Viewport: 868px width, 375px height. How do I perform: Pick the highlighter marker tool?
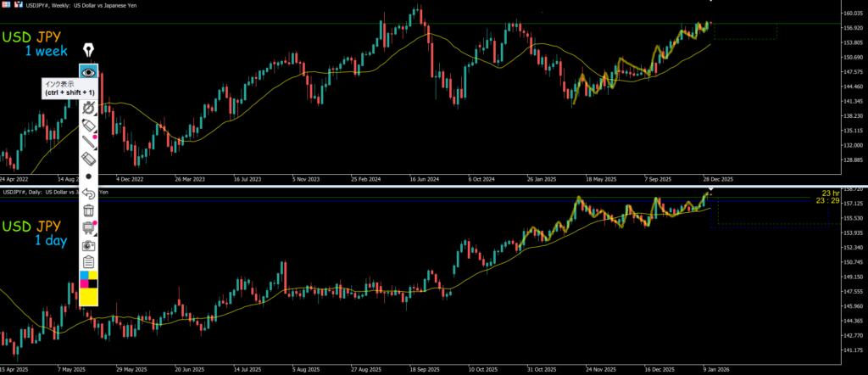[x=88, y=125]
